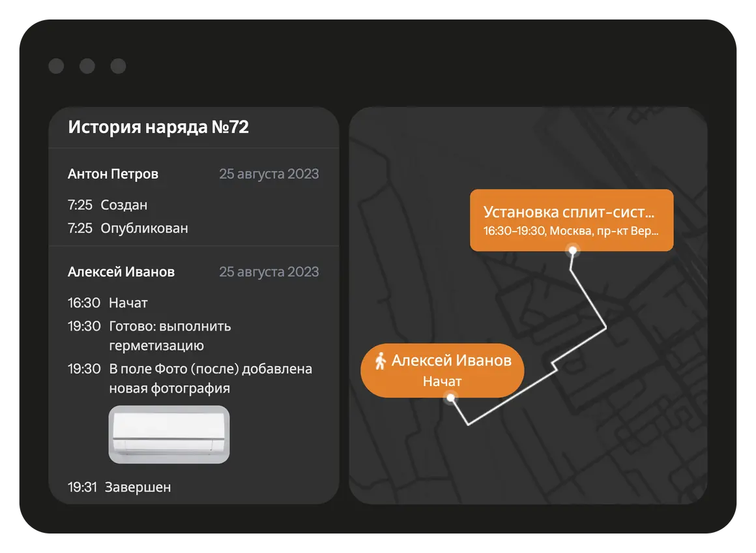This screenshot has width=756, height=553.
Task: Click the date next to Антон Петров
Action: [269, 174]
